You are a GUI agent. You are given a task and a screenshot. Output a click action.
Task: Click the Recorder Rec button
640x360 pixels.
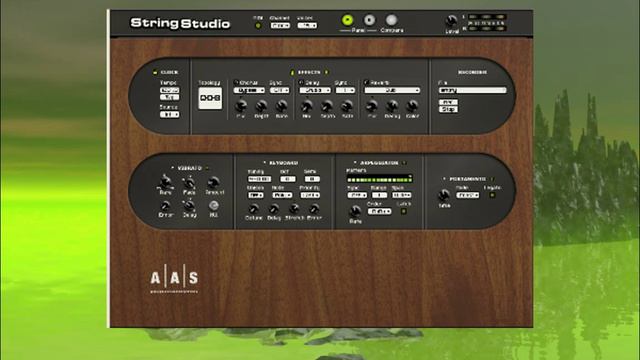pyautogui.click(x=448, y=102)
